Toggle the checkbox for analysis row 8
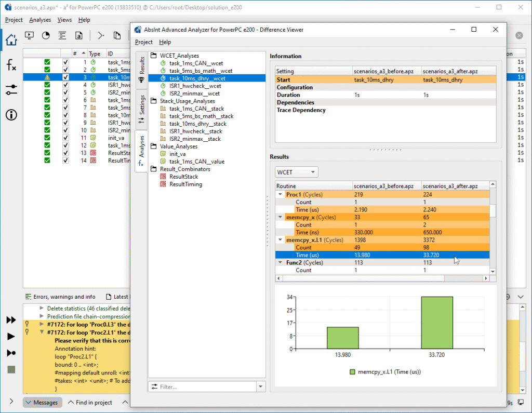Viewport: 532px width, 413px height. pyautogui.click(x=65, y=115)
